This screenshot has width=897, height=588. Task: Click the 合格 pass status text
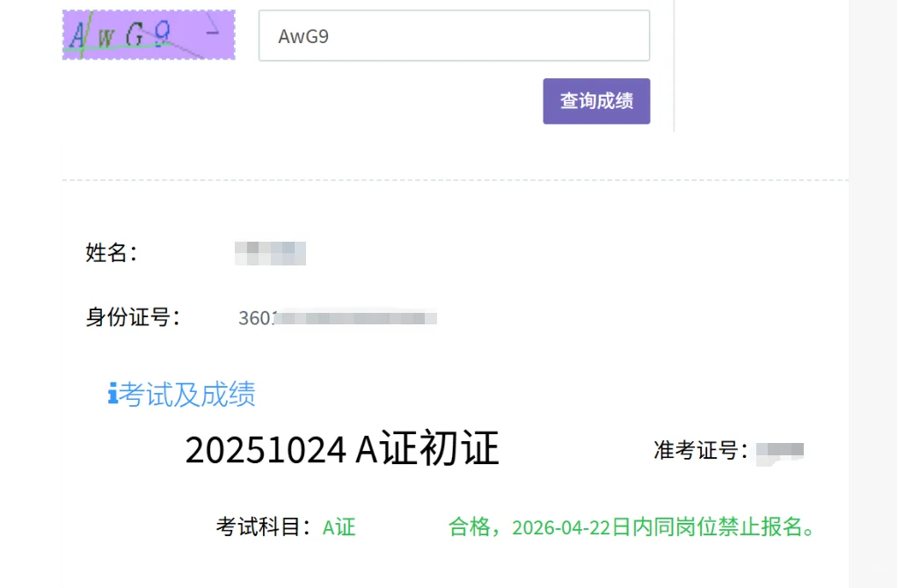coord(463,527)
